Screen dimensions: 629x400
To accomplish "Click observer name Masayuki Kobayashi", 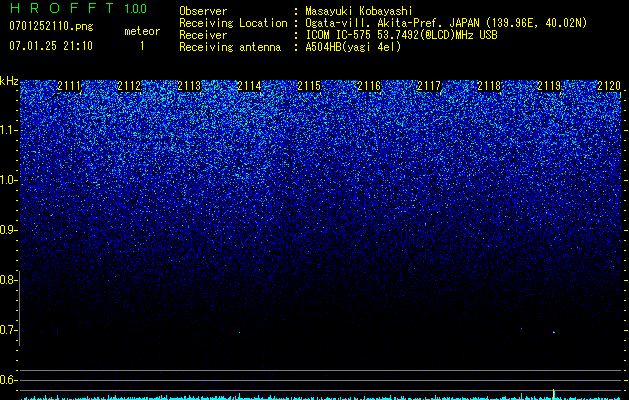I will (359, 11).
